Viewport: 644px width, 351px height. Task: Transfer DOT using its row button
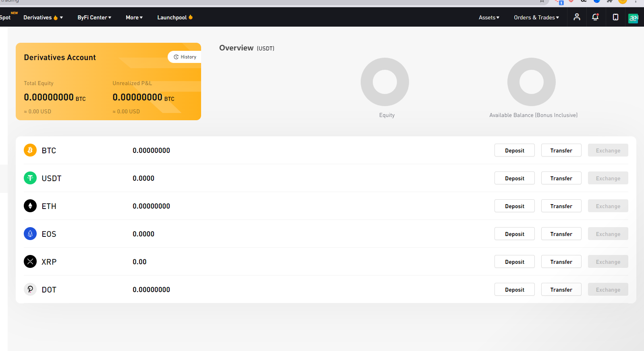coord(561,289)
